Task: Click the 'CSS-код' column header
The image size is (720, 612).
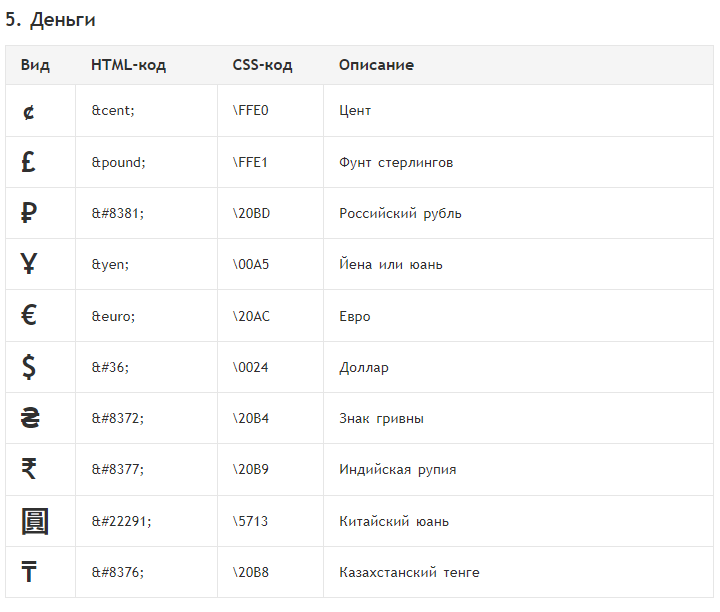Action: [262, 65]
